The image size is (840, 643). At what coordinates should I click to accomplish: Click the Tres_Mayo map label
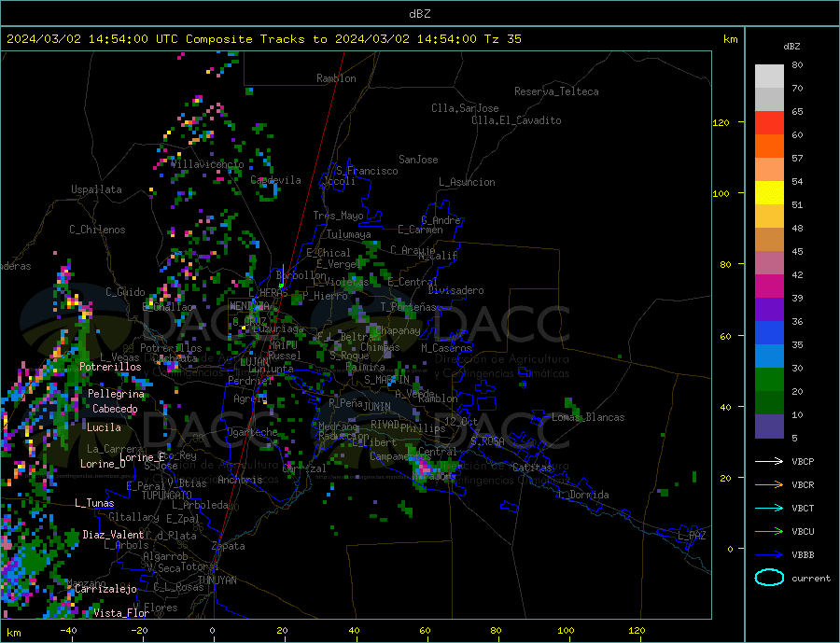tap(339, 216)
